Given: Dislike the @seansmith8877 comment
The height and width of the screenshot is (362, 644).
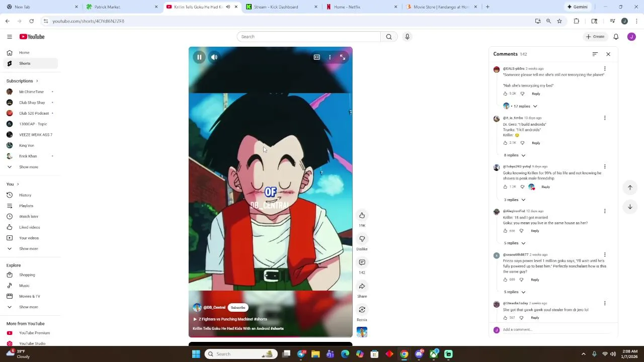Looking at the screenshot, I should click(x=521, y=280).
